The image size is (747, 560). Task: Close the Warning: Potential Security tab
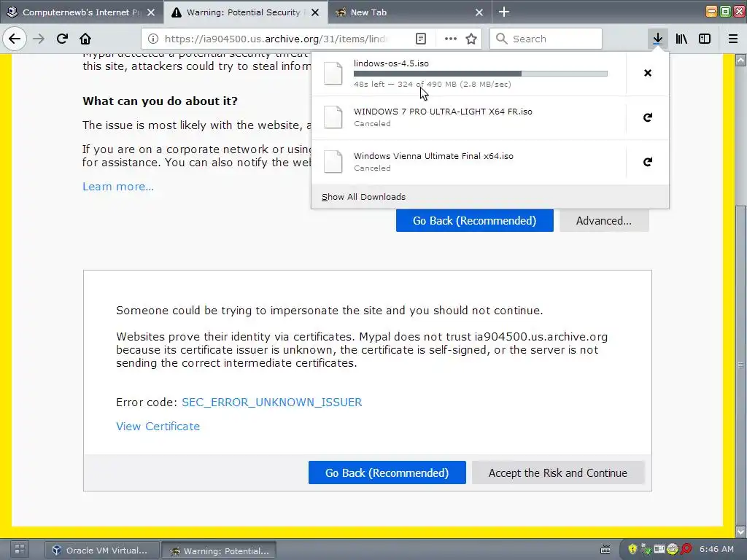(315, 12)
